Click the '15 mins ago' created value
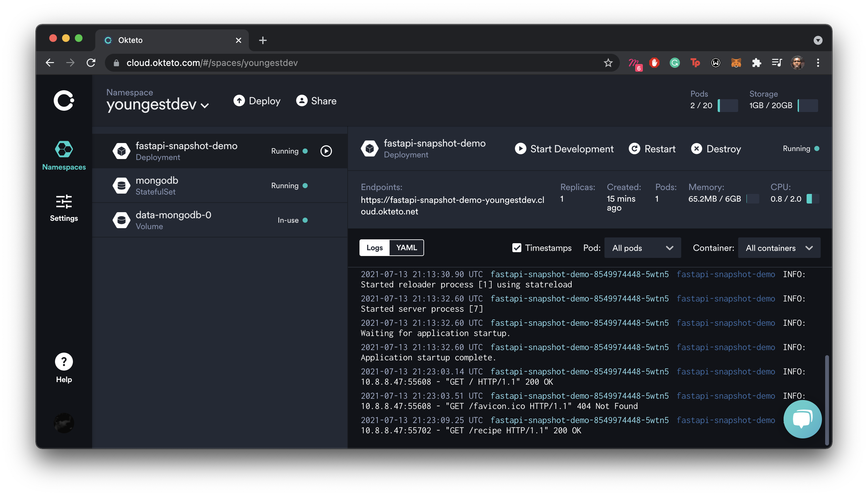The width and height of the screenshot is (868, 496). tap(621, 203)
